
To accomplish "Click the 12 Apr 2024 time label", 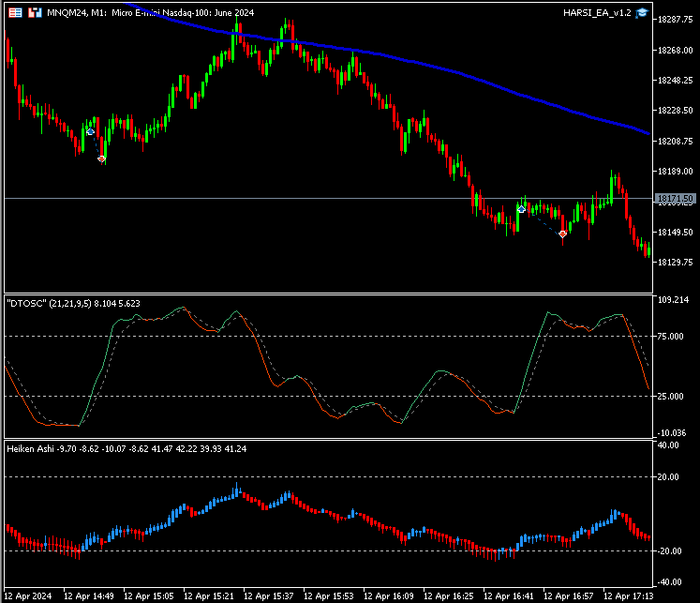I will click(x=28, y=596).
